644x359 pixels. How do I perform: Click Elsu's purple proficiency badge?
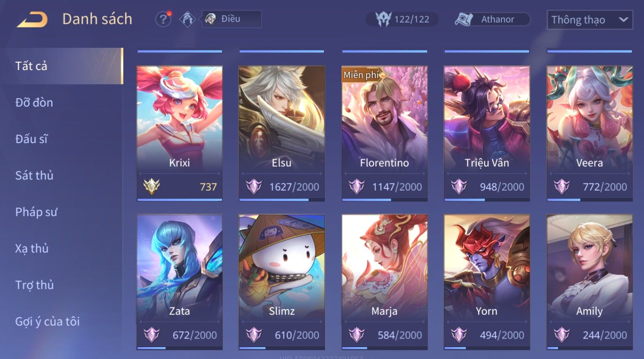[253, 186]
